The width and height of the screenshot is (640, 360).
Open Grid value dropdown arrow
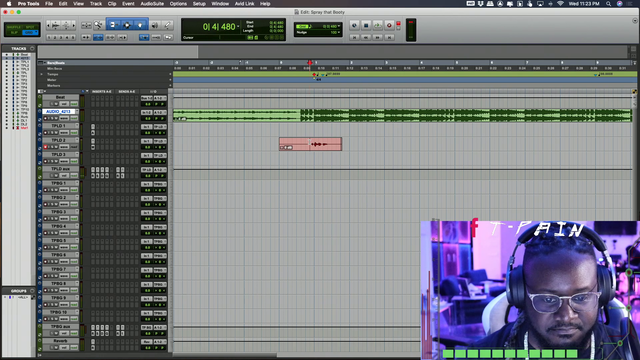[339, 26]
